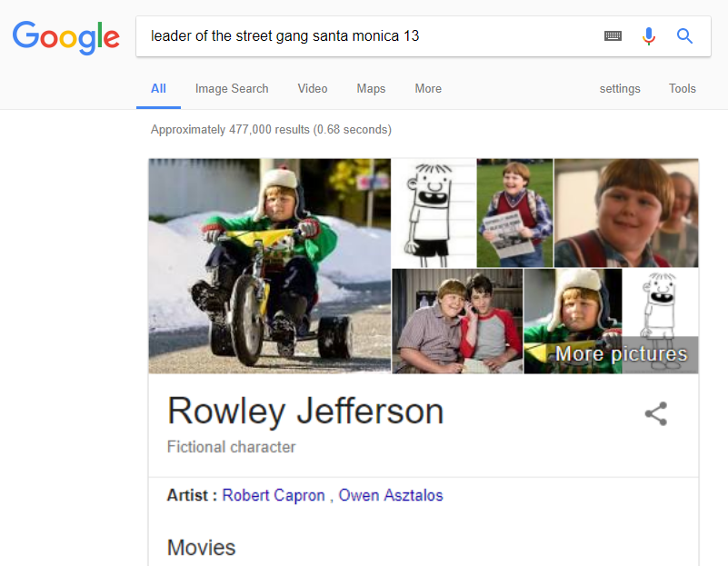Viewport: 728px width, 566px height.
Task: Expand the More search options menu
Action: tap(428, 89)
